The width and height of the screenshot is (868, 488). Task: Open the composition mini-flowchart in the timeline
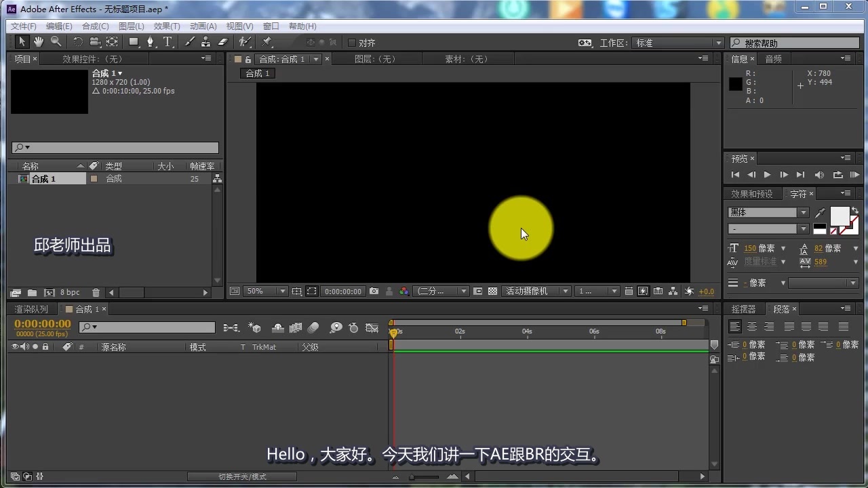click(231, 328)
